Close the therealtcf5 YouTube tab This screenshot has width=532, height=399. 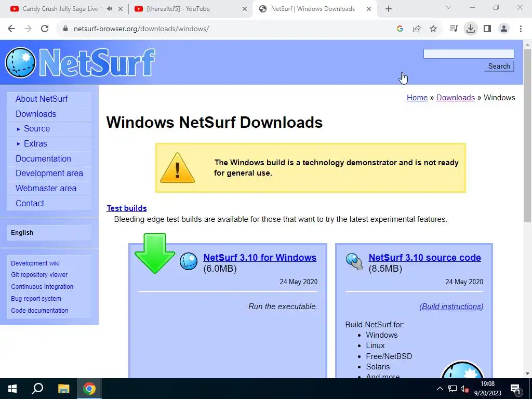245,9
